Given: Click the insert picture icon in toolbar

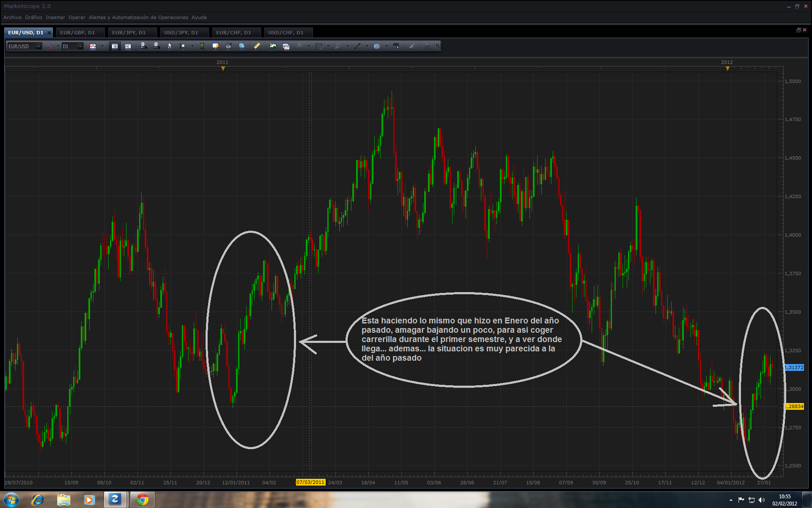Looking at the screenshot, I should point(273,46).
